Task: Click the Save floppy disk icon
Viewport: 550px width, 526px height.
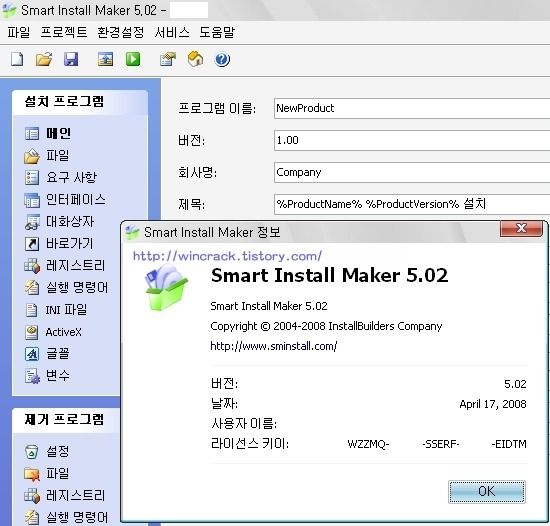Action: point(71,59)
